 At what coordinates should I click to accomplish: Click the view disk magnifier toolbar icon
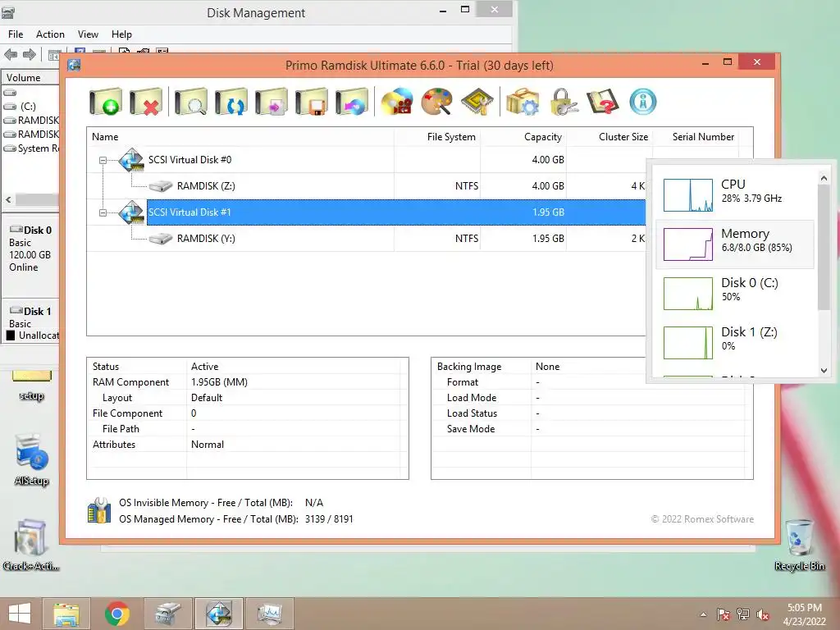point(190,101)
